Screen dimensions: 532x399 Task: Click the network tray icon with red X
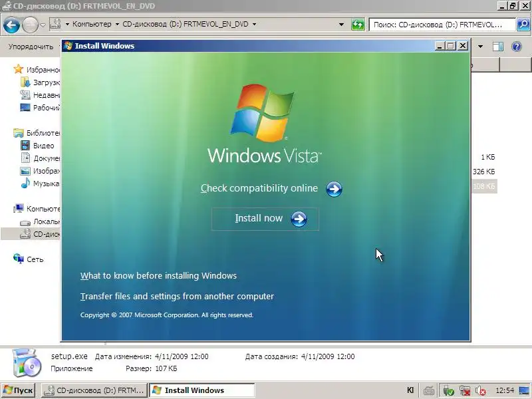pyautogui.click(x=465, y=390)
